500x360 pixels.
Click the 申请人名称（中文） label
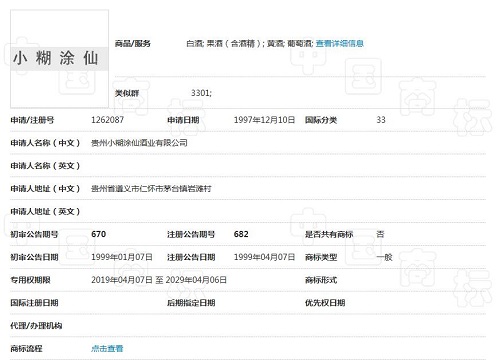click(45, 143)
